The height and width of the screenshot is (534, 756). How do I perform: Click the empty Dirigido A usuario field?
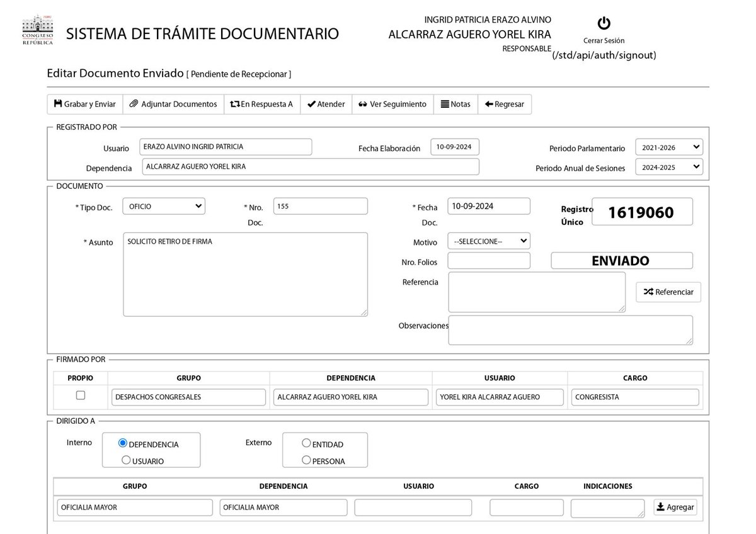[413, 508]
